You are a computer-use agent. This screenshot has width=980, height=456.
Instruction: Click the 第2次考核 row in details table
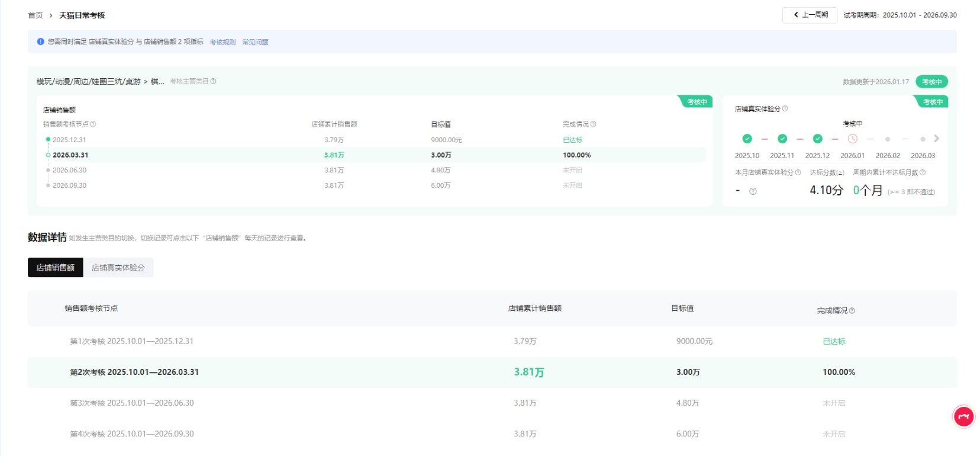pos(134,372)
